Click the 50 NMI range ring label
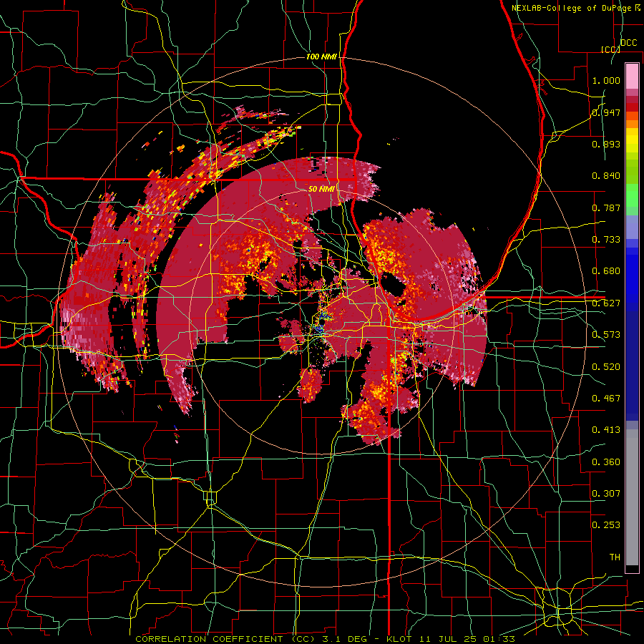The width and height of the screenshot is (644, 644). [x=321, y=189]
